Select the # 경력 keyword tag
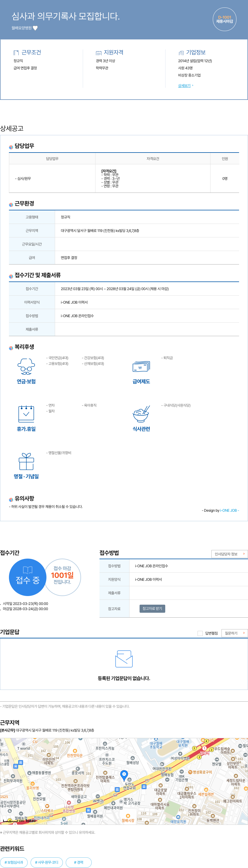 (79, 862)
